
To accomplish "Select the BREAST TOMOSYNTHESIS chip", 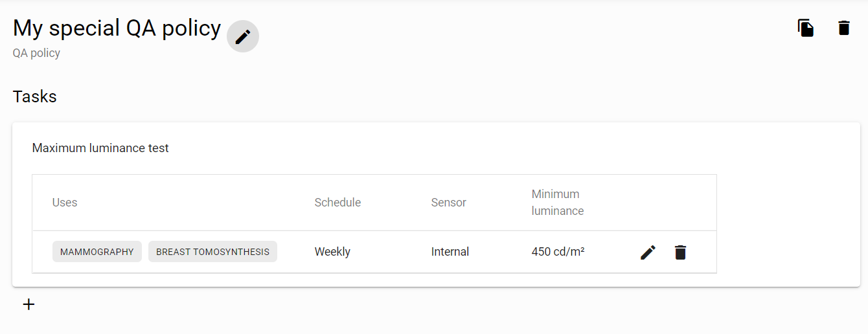I will tap(212, 252).
